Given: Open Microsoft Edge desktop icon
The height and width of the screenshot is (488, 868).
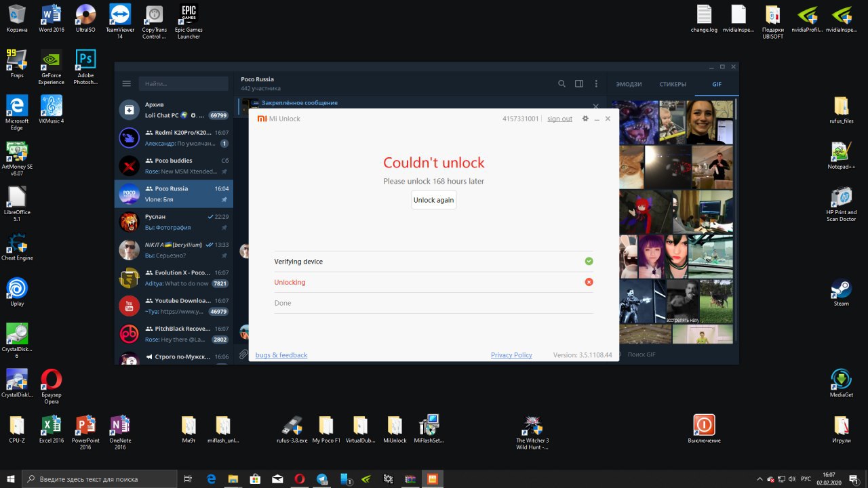Looking at the screenshot, I should click(x=17, y=113).
